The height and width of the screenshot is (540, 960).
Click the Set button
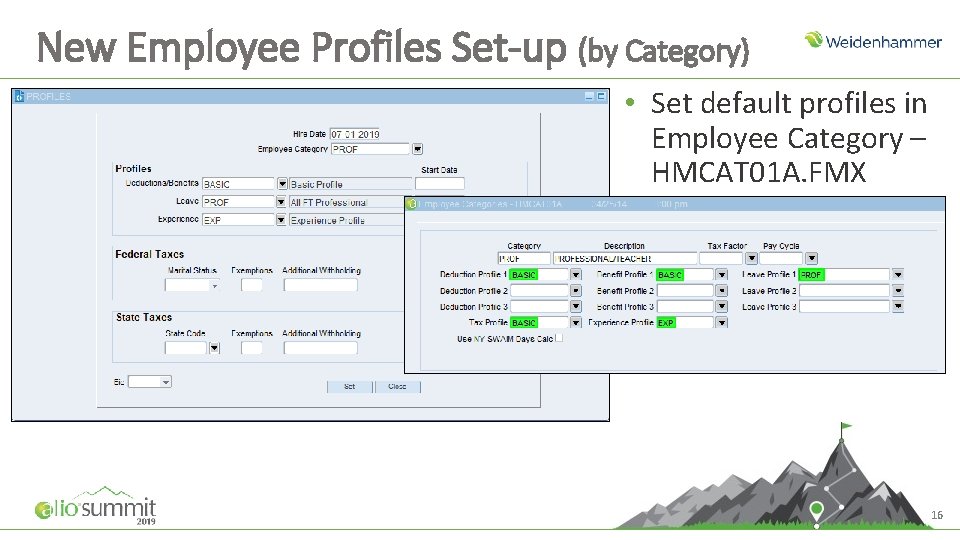pos(350,386)
